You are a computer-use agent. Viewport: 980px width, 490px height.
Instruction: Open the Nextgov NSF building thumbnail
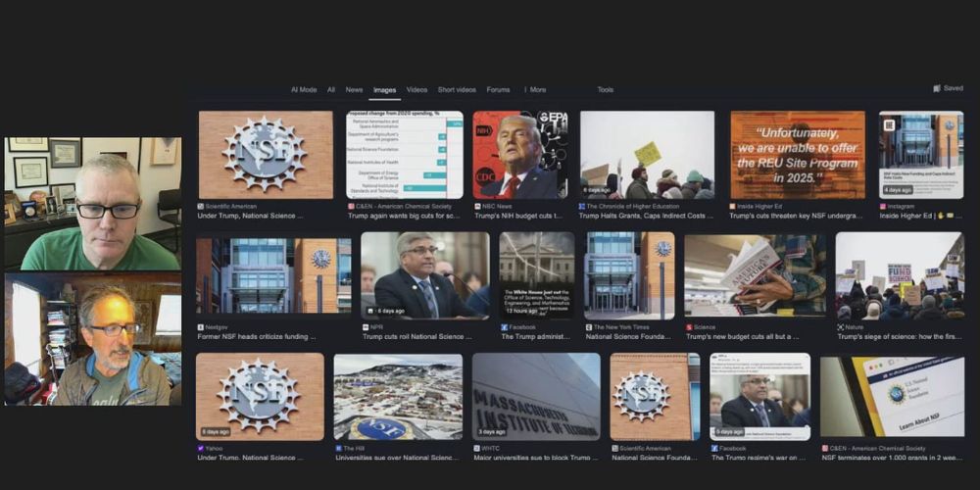tap(273, 275)
